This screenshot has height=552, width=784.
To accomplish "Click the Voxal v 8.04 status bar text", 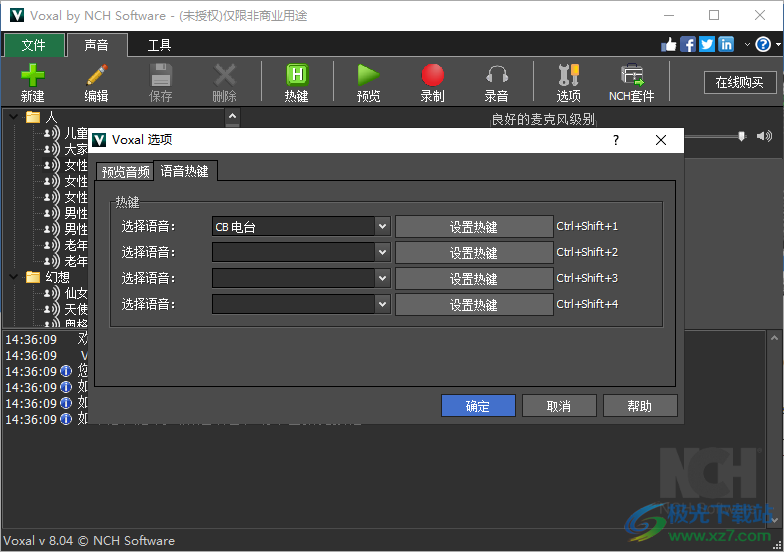I will pyautogui.click(x=89, y=540).
